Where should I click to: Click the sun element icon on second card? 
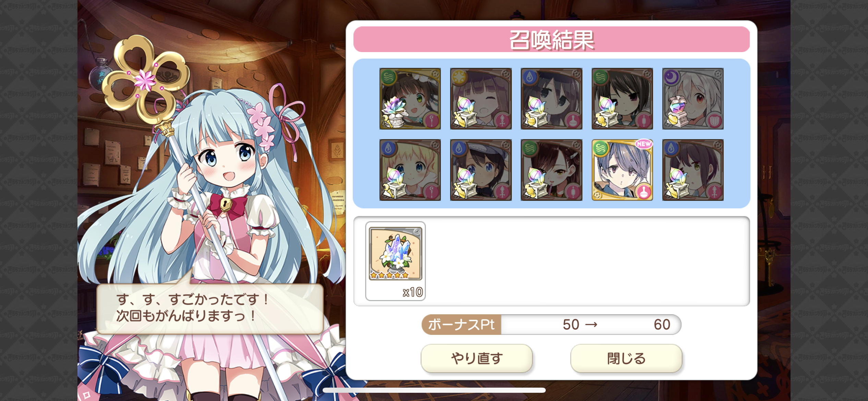pos(459,77)
